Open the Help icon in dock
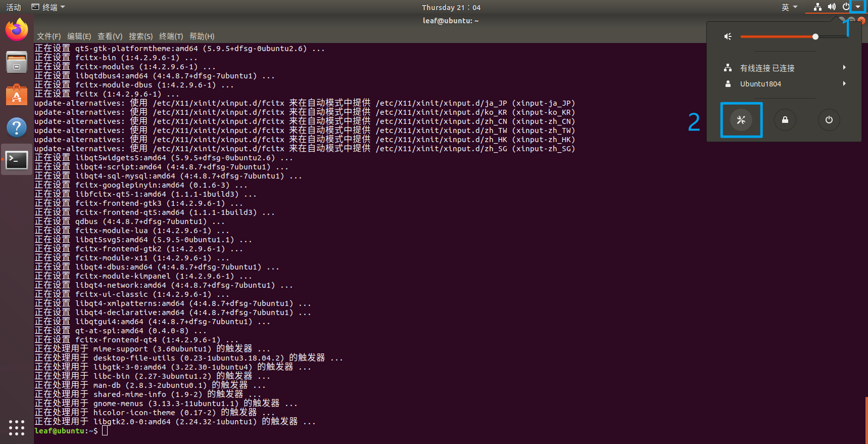Viewport: 868px width, 444px height. coord(17,127)
